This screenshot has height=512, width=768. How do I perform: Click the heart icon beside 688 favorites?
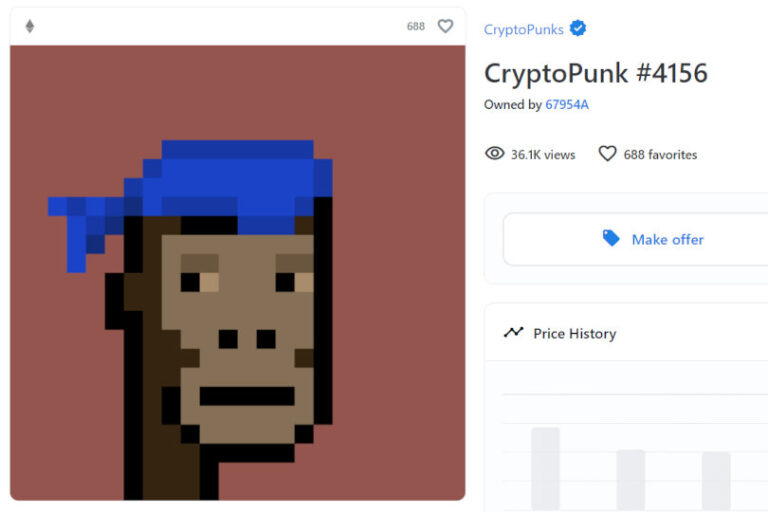(x=607, y=154)
